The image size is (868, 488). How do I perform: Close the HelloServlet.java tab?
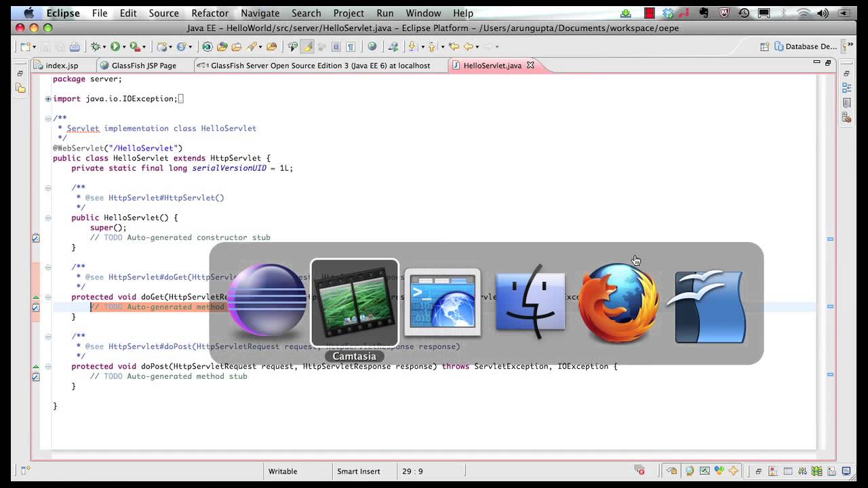click(531, 65)
